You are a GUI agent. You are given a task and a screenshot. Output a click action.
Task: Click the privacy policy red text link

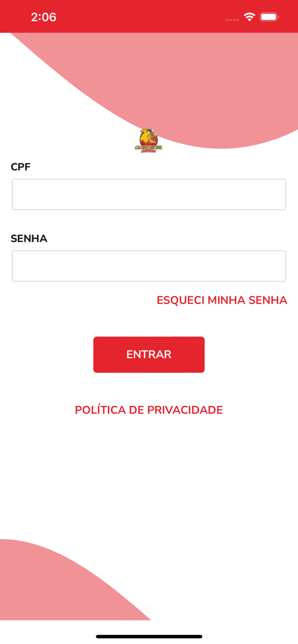click(x=149, y=410)
